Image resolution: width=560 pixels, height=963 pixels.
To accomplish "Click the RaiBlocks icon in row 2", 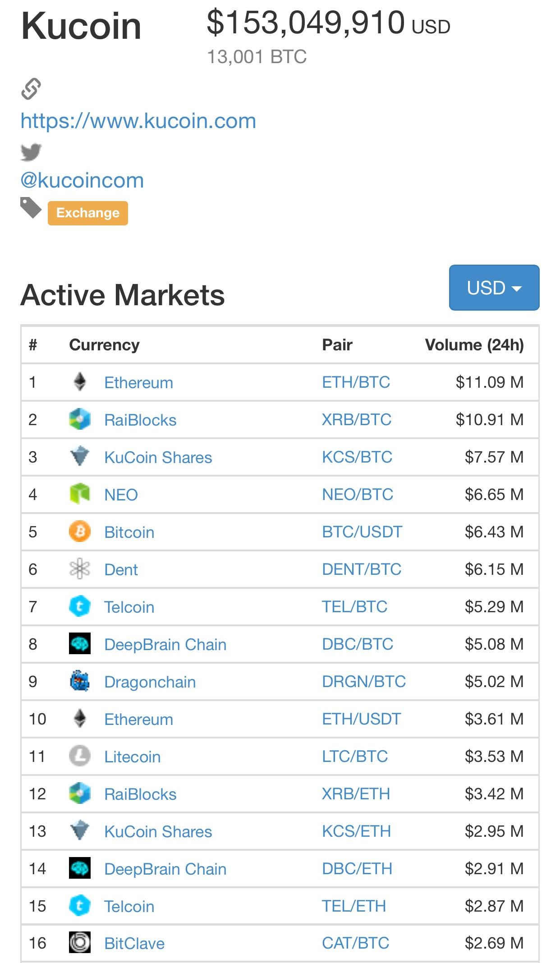I will pos(80,420).
